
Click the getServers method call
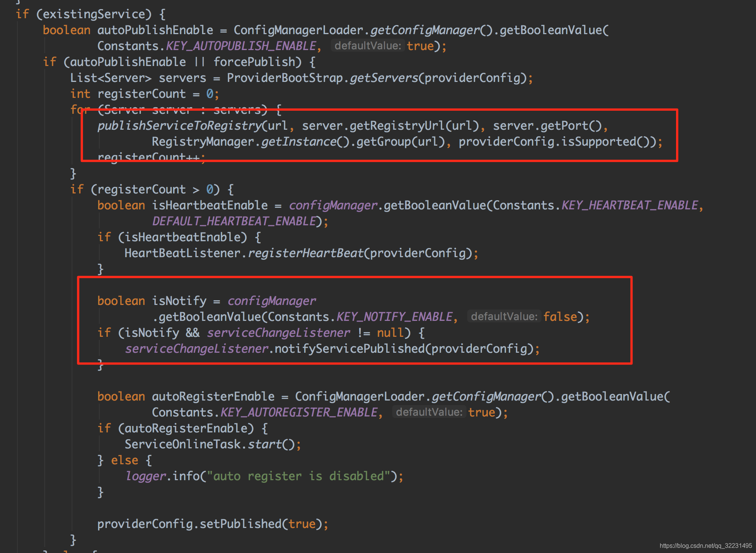pyautogui.click(x=384, y=78)
